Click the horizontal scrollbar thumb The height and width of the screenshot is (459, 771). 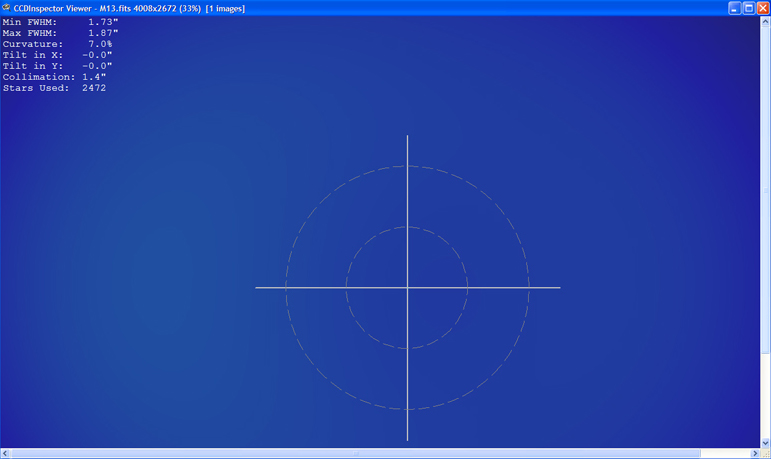pos(355,453)
